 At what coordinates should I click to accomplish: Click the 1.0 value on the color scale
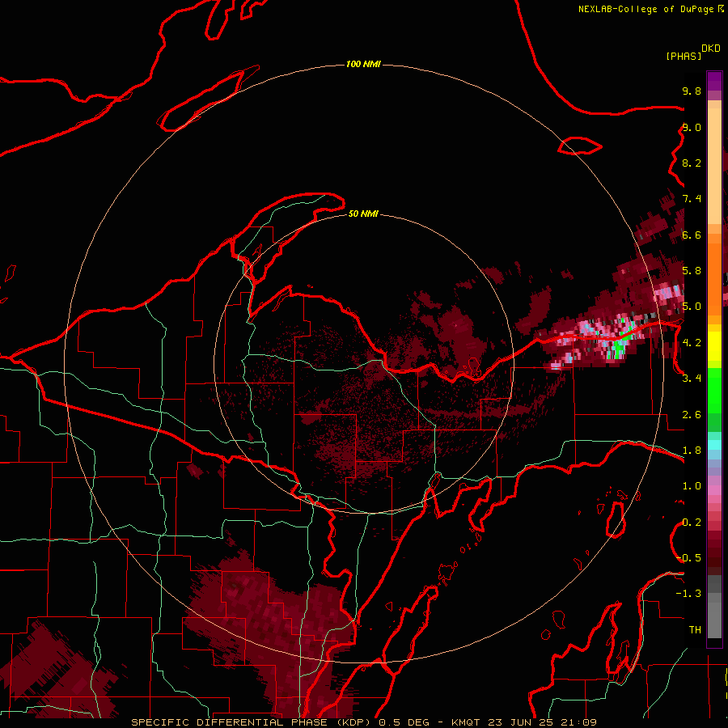(x=692, y=486)
